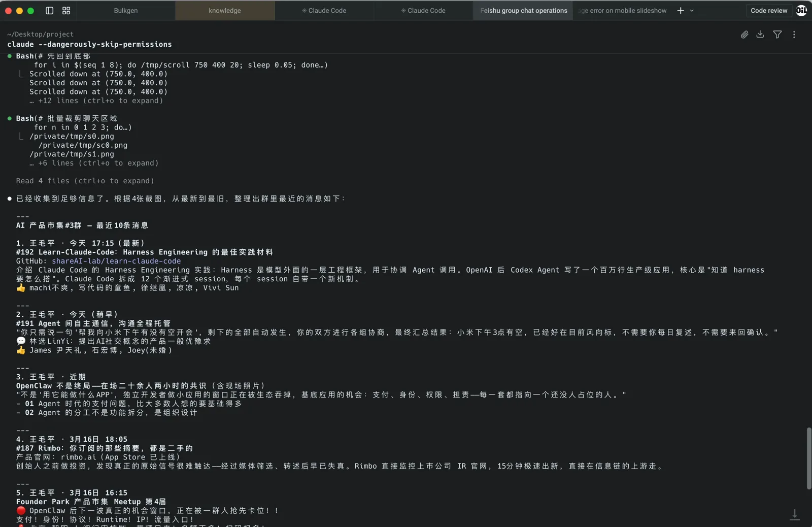
Task: Click the '4. 王毛平 · 3月16日 18:05' line
Action: (72, 440)
